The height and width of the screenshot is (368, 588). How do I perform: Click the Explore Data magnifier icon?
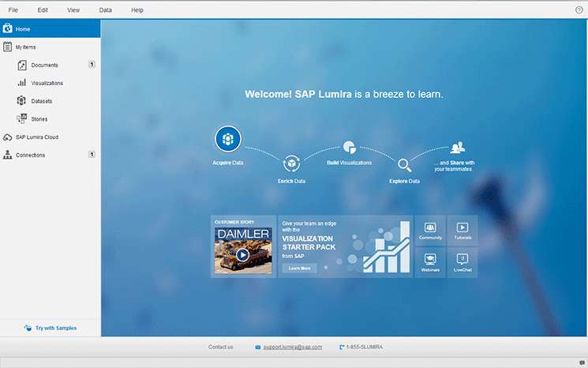(x=404, y=165)
